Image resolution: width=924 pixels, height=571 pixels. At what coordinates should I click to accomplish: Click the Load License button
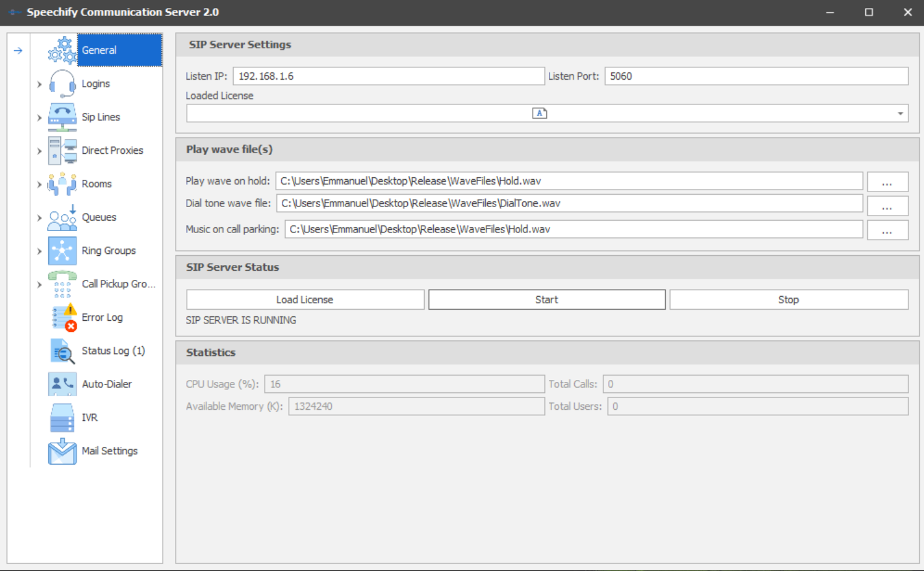305,300
